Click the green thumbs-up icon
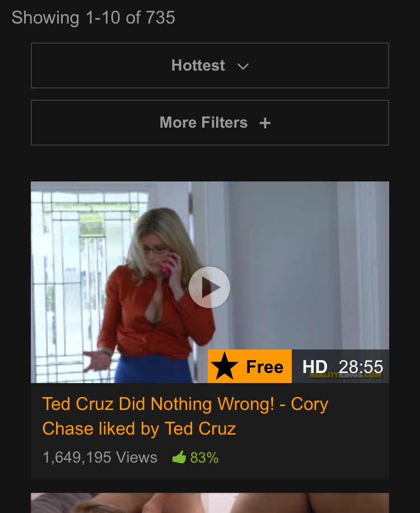This screenshot has width=420, height=513. pyautogui.click(x=179, y=457)
